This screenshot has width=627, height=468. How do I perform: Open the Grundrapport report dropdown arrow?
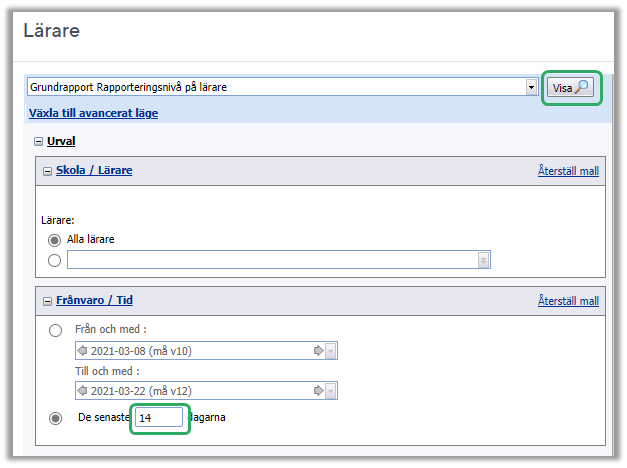532,88
